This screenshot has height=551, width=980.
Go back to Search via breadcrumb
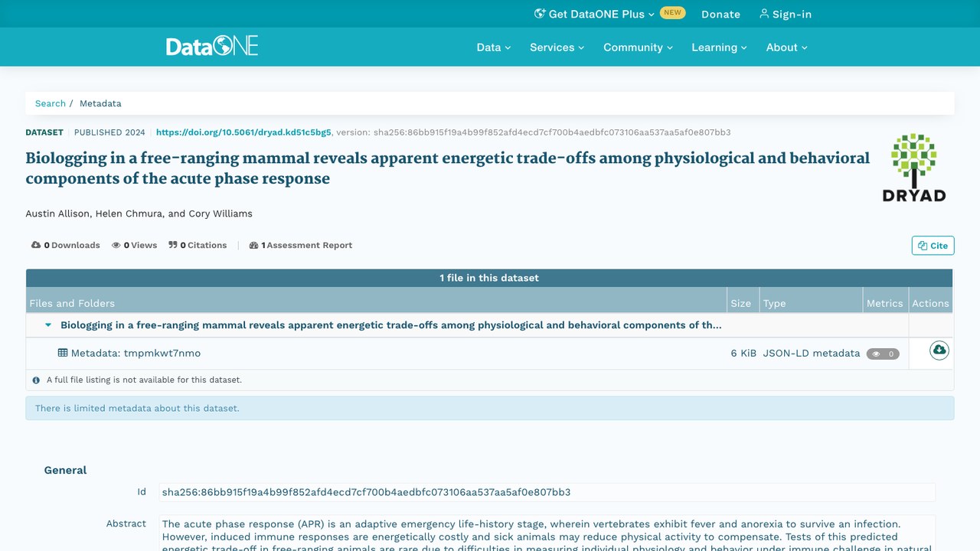51,103
